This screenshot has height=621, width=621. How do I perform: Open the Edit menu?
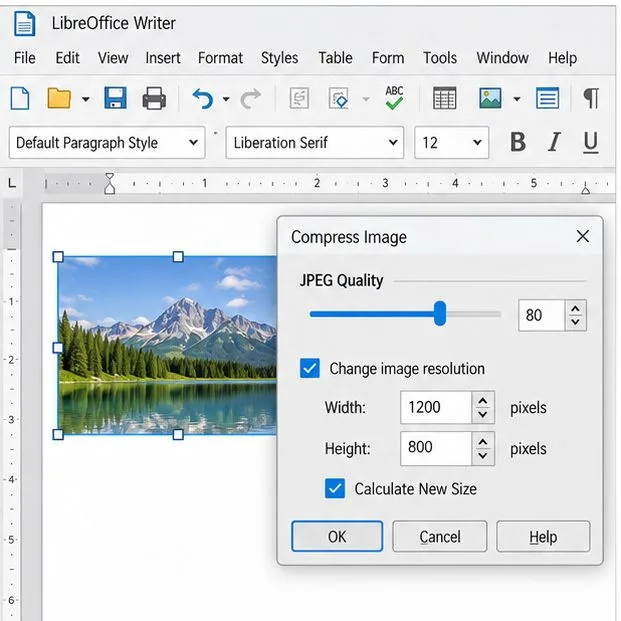click(67, 58)
